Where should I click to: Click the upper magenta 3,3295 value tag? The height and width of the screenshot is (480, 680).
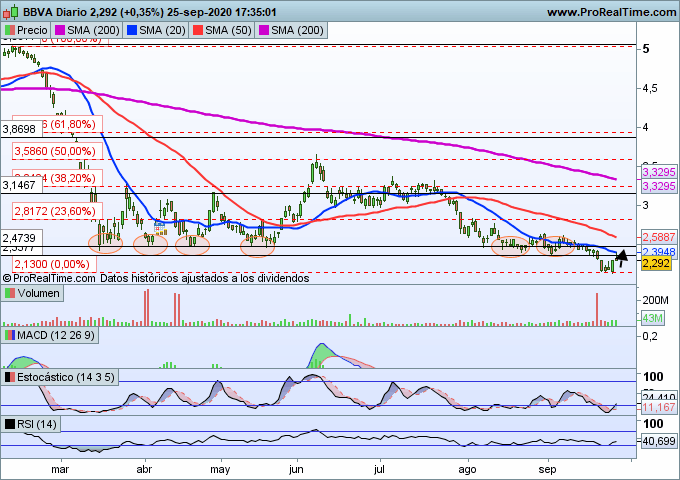click(x=658, y=172)
